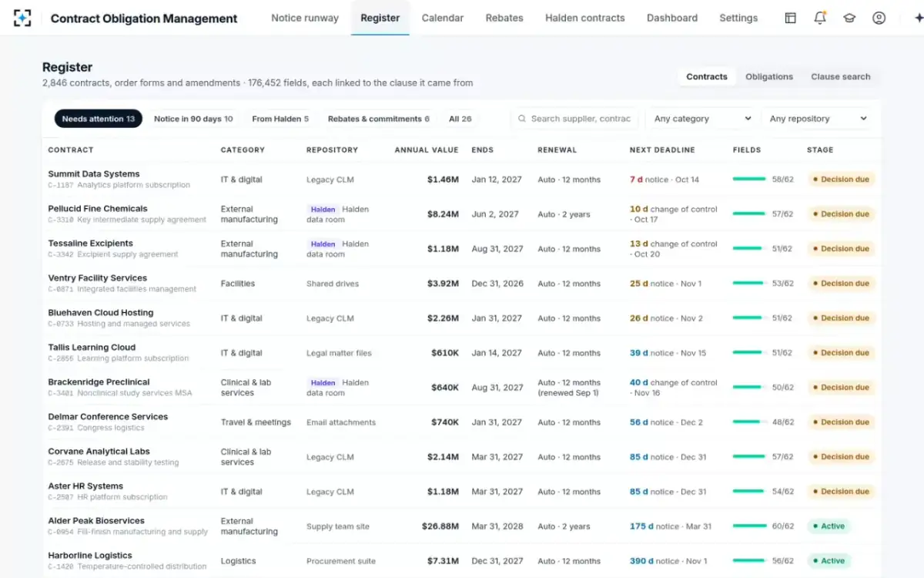The width and height of the screenshot is (924, 578).
Task: Open the notifications bell
Action: coord(820,18)
